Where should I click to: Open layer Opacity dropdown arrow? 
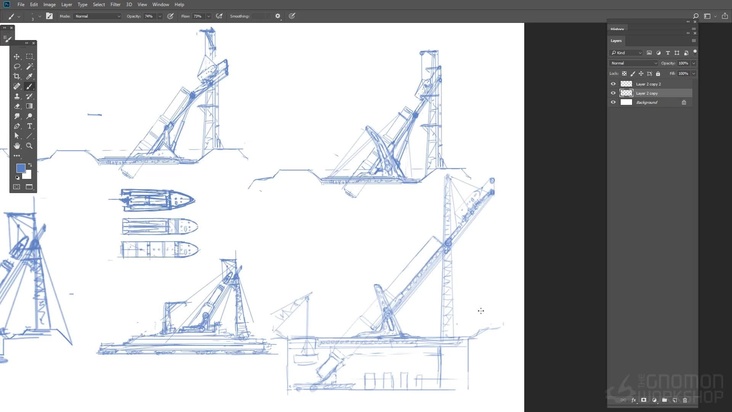tap(694, 63)
